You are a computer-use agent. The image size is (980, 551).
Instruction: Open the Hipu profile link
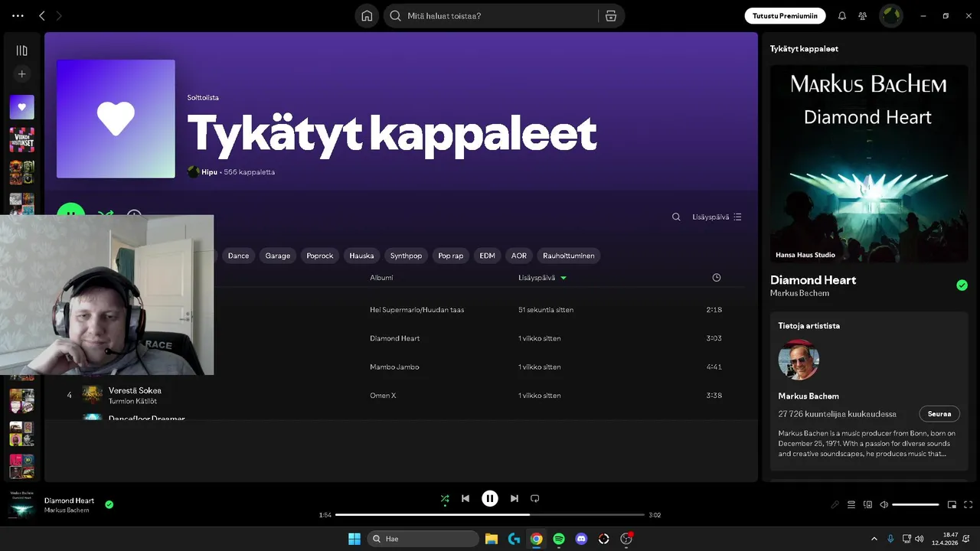point(209,172)
